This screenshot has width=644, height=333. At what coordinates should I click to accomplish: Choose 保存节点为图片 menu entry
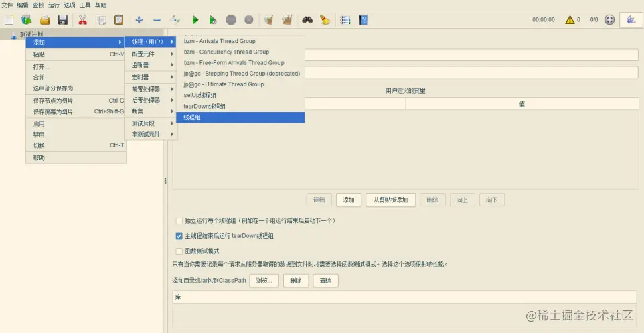click(x=76, y=101)
